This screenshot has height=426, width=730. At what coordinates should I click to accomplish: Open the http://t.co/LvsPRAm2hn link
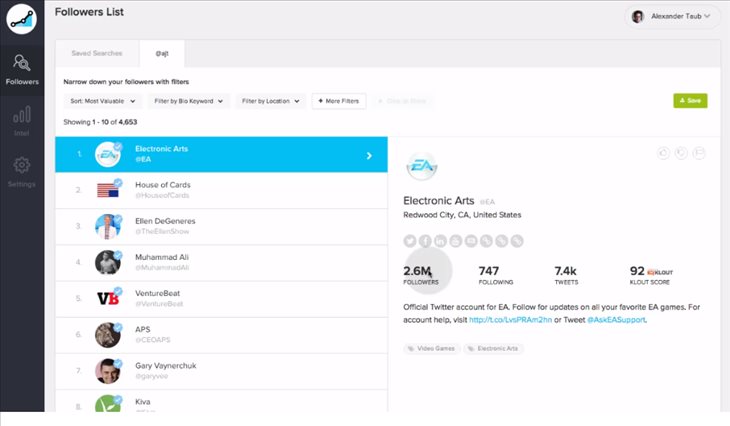pyautogui.click(x=510, y=320)
